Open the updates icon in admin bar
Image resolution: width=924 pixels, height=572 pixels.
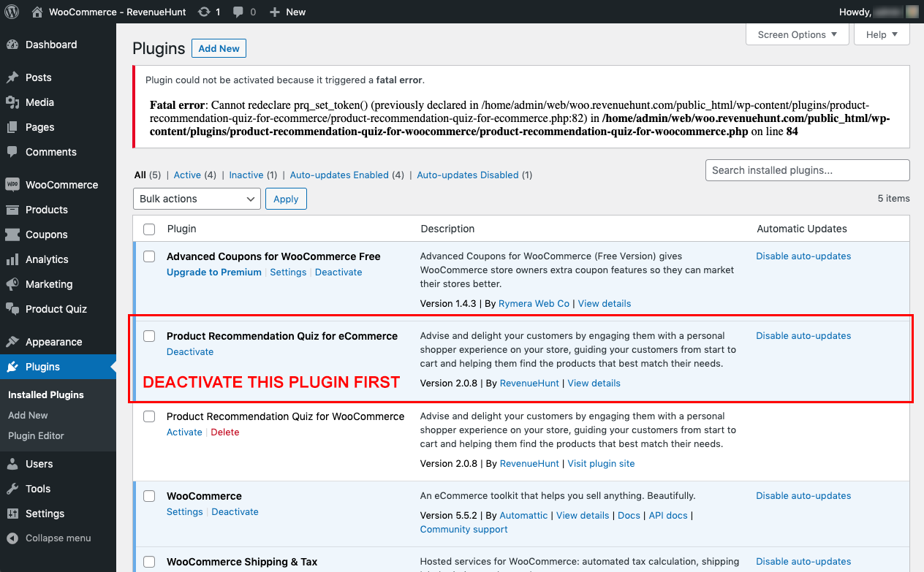[x=204, y=12]
